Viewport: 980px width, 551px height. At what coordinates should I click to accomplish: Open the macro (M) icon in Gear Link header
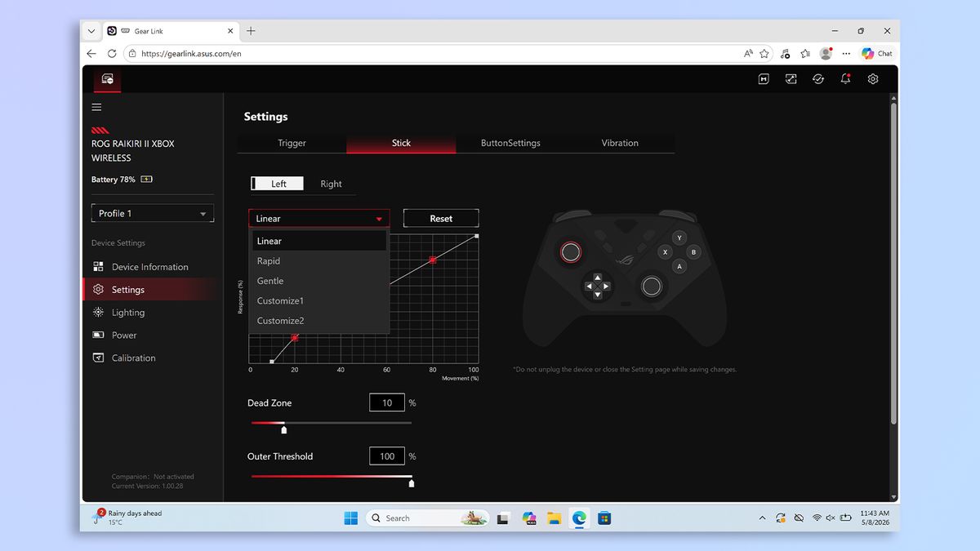(764, 79)
